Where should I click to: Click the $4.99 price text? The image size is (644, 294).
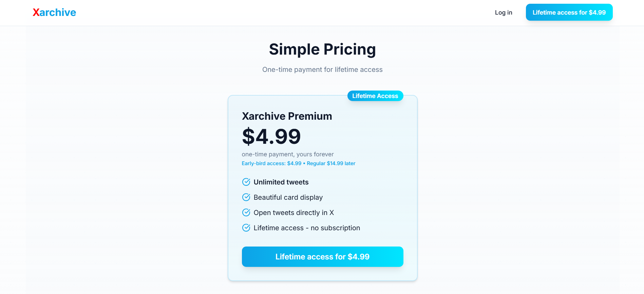pos(271,137)
